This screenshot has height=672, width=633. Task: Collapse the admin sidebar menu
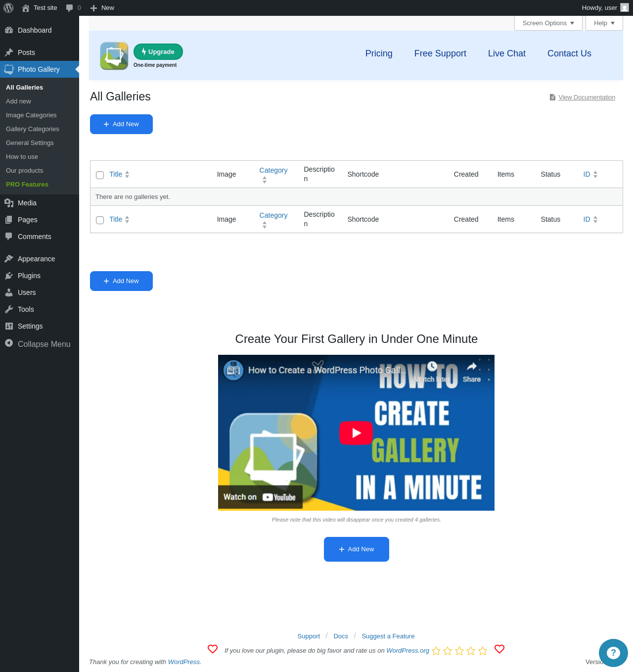38,344
